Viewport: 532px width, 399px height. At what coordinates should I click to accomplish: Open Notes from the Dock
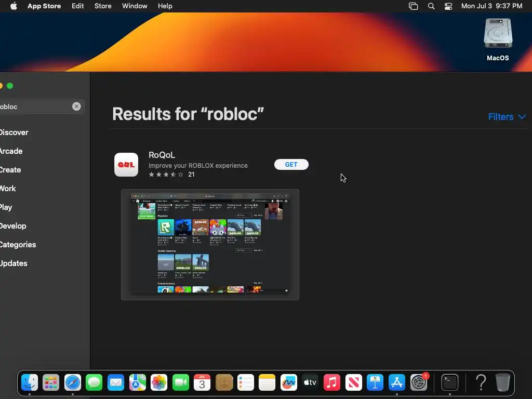pos(267,382)
